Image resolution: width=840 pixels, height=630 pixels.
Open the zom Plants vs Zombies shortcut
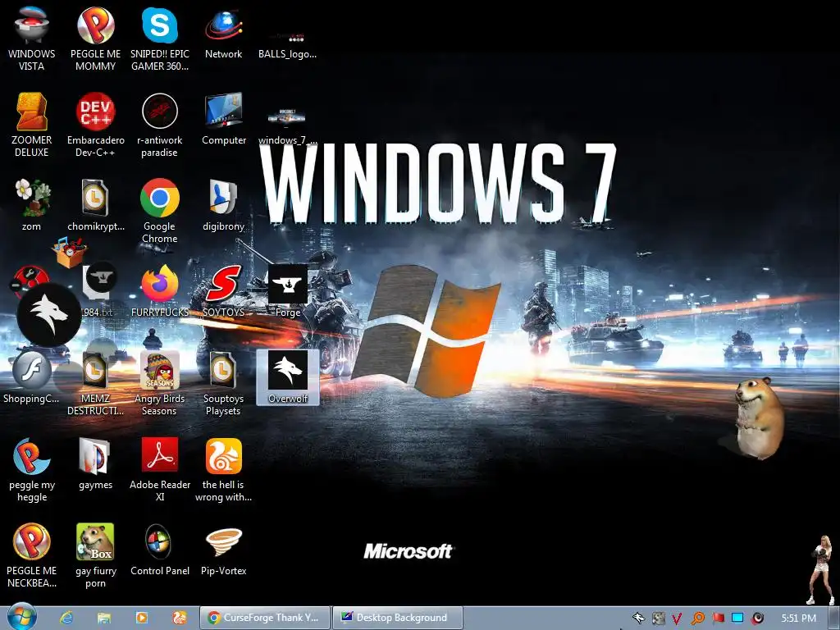pyautogui.click(x=31, y=205)
